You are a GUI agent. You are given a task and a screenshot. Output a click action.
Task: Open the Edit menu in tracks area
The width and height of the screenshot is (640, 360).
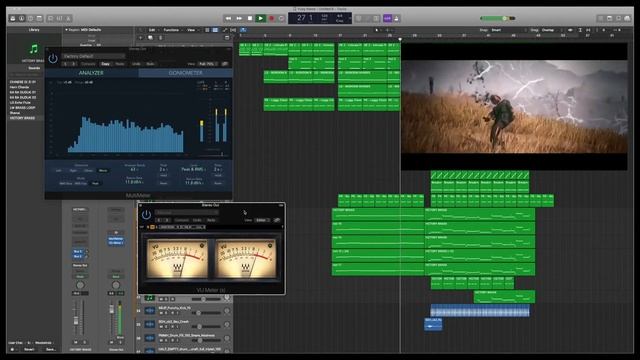(152, 30)
